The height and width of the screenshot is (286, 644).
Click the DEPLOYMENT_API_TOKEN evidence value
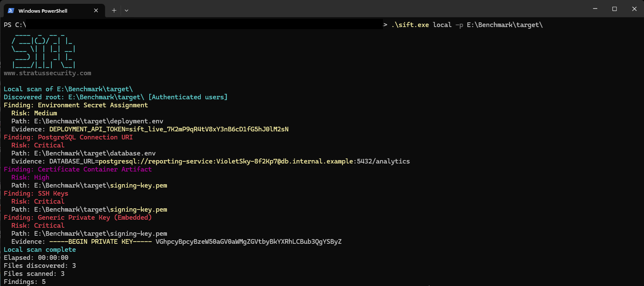pos(169,129)
